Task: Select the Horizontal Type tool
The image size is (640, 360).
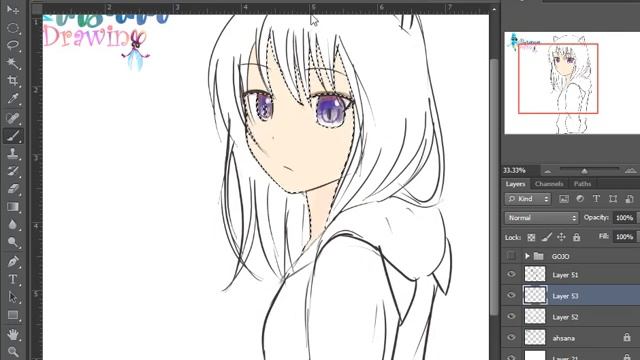Action: [x=13, y=279]
